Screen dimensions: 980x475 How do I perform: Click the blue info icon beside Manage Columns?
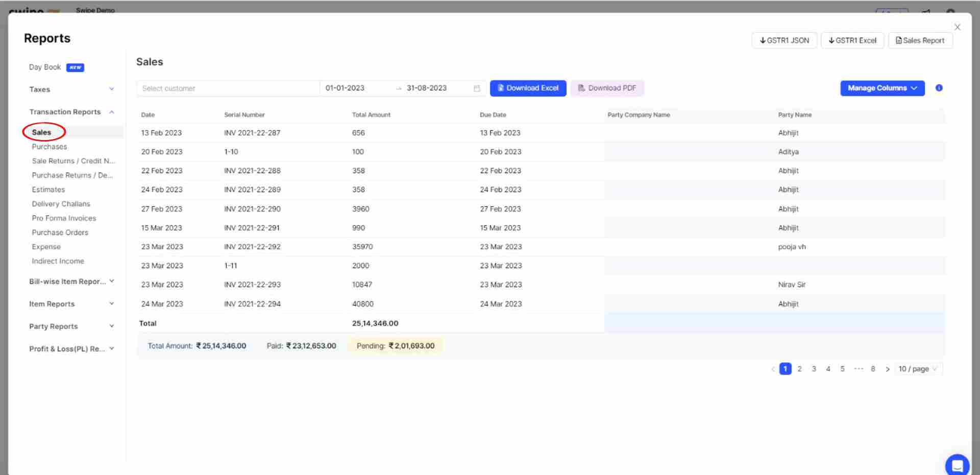click(939, 88)
